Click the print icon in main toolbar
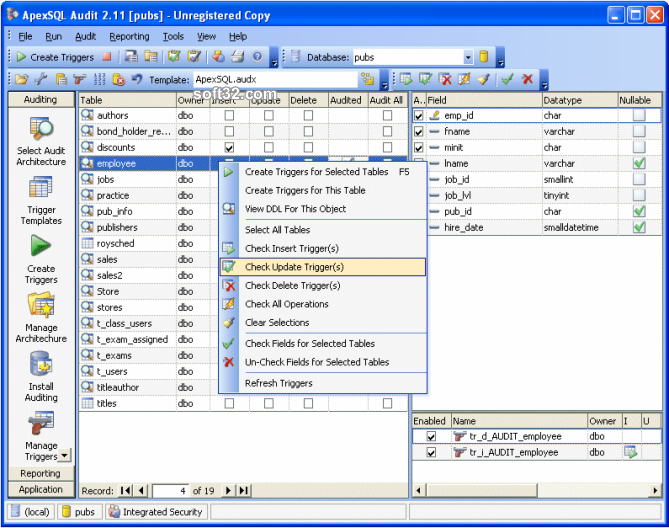This screenshot has height=528, width=669. pyautogui.click(x=238, y=56)
